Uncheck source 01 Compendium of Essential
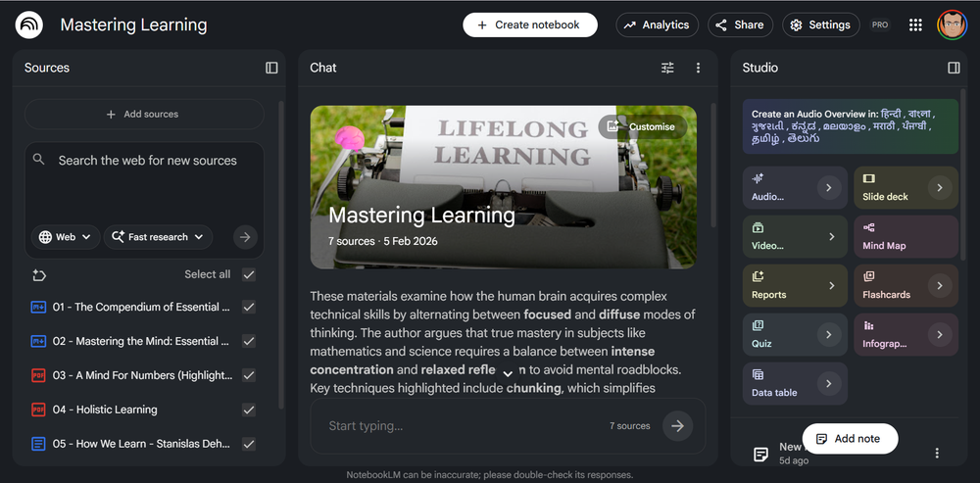This screenshot has width=980, height=483. pos(249,307)
